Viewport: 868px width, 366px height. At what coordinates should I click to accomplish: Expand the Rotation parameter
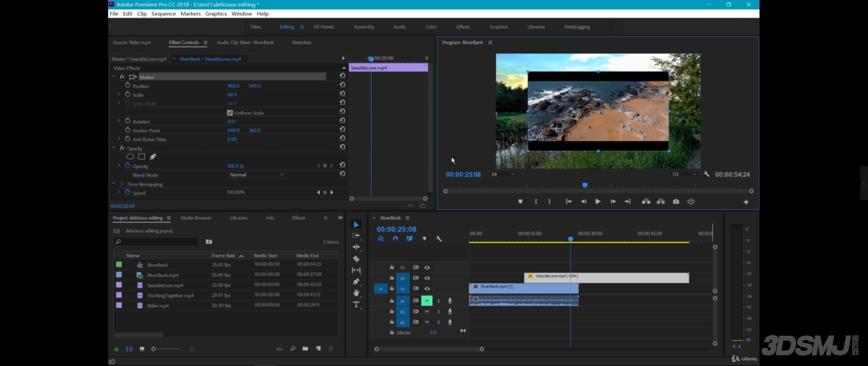(x=119, y=121)
